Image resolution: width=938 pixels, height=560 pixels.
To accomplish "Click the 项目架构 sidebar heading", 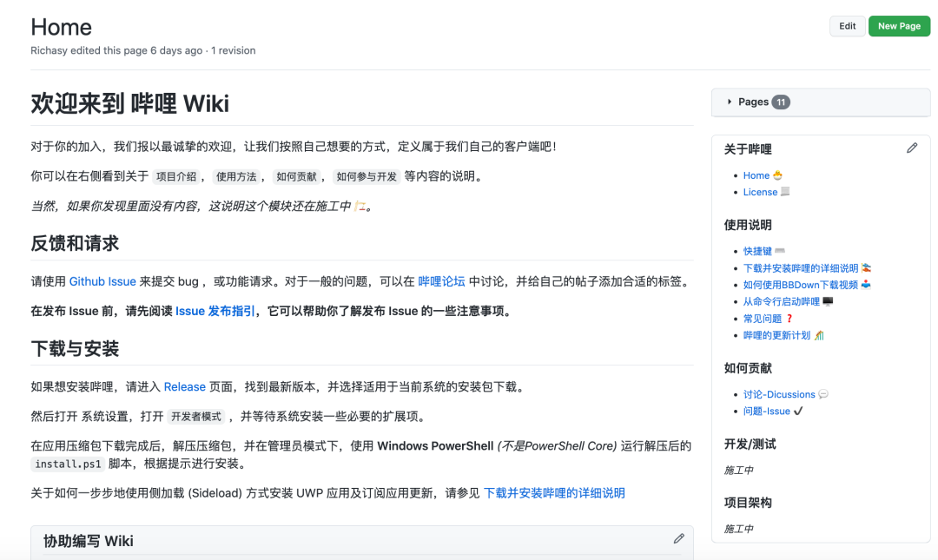I will tap(748, 503).
